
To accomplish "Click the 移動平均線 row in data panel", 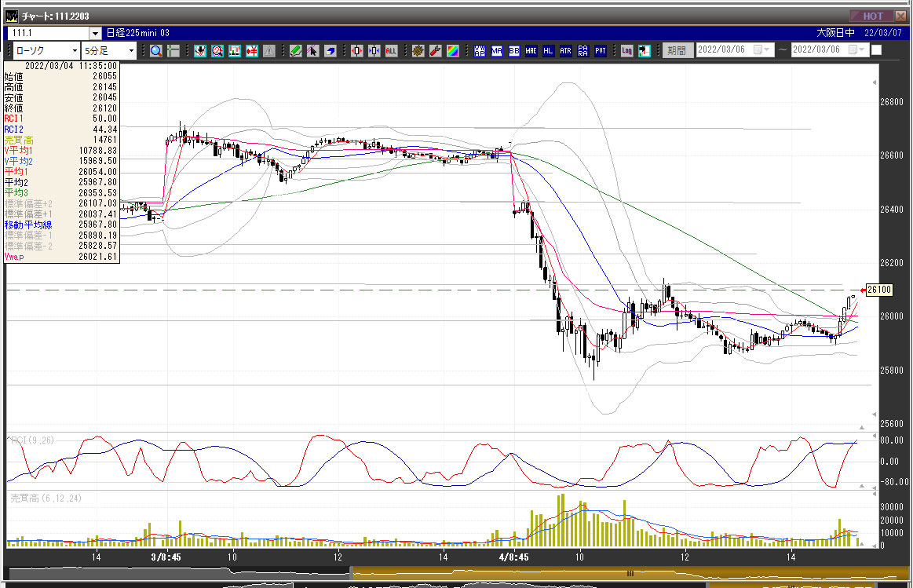I will point(61,225).
